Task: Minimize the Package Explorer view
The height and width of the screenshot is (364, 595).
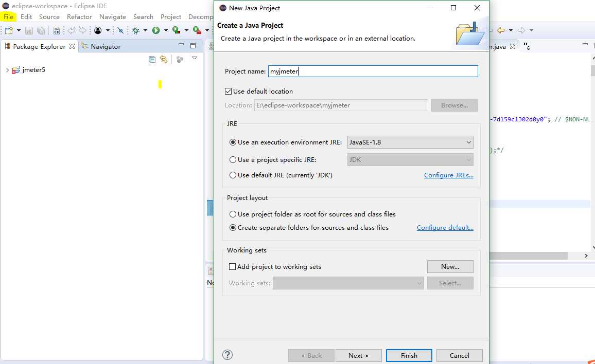Action: [x=181, y=45]
